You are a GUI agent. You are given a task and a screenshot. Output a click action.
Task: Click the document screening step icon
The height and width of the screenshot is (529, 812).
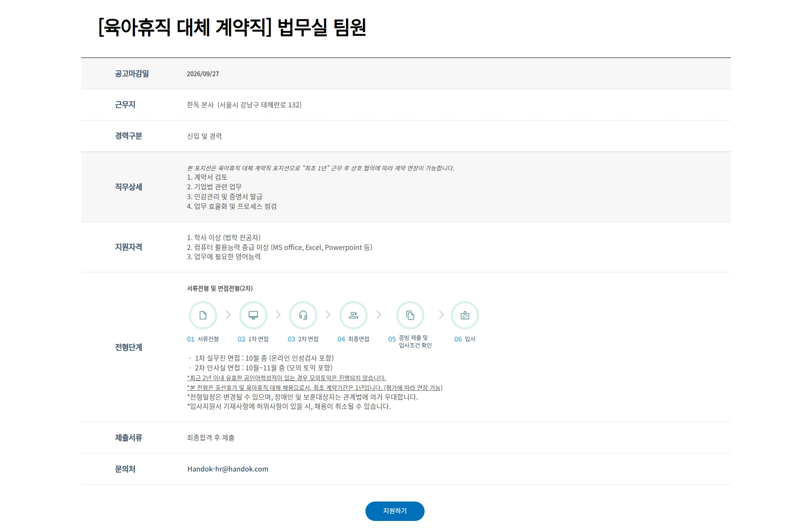[203, 315]
